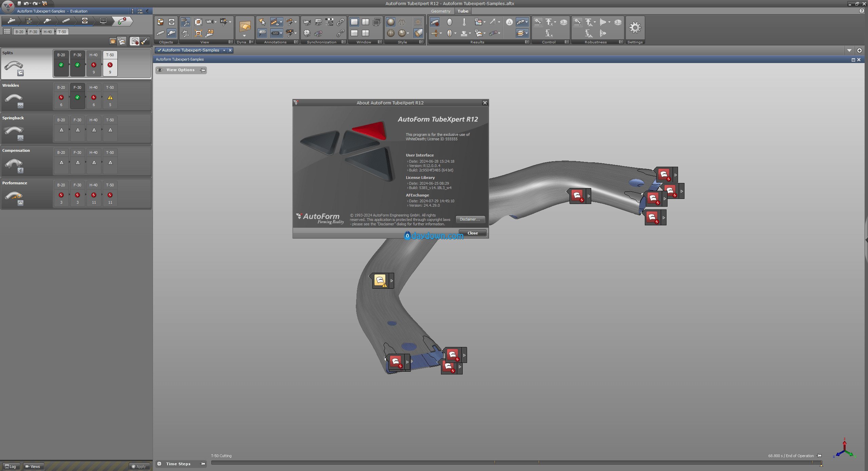Open the layers result dropdown in the Results group
The width and height of the screenshot is (868, 471).
pos(526,33)
